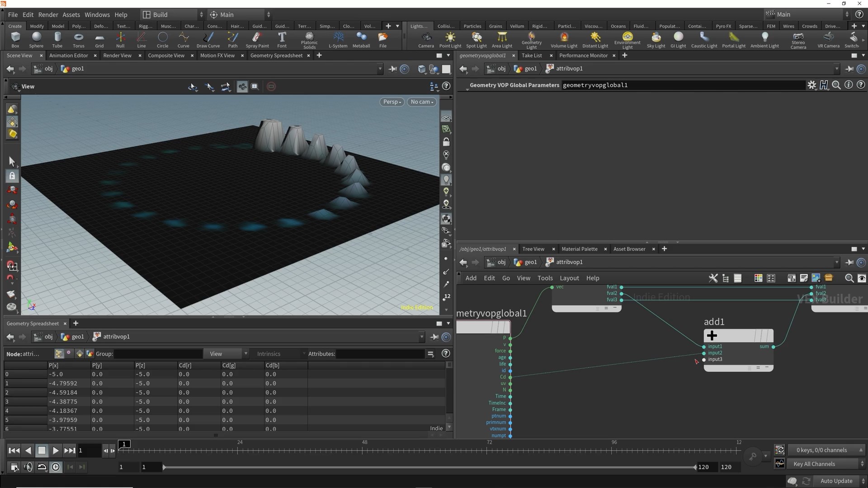
Task: Open viewport help question mark icon
Action: pos(446,86)
